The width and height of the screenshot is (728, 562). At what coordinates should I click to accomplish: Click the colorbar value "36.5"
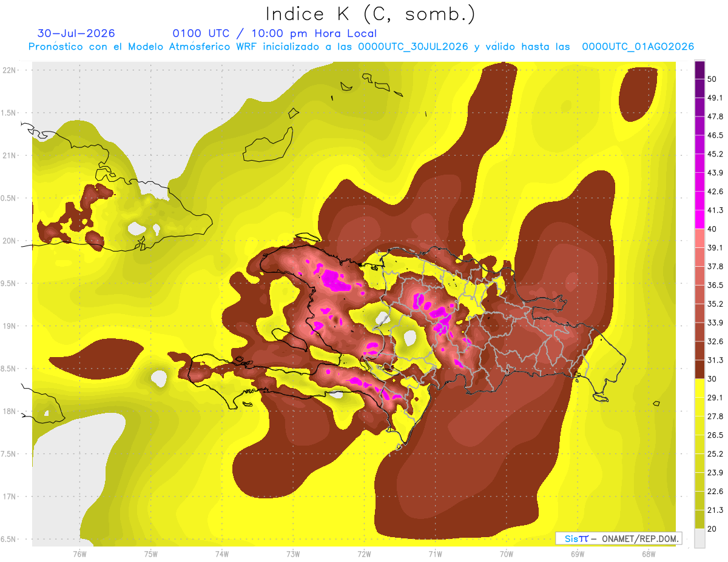point(715,285)
